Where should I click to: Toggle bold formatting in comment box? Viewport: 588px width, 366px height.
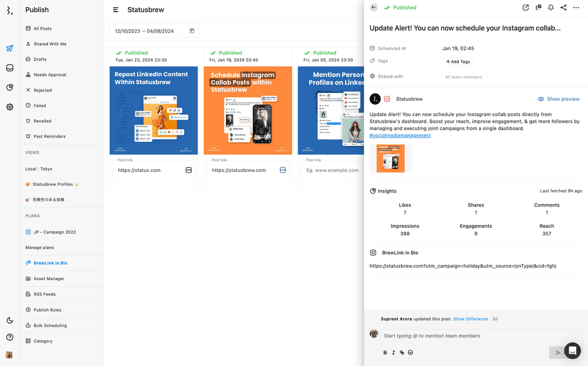(x=385, y=352)
